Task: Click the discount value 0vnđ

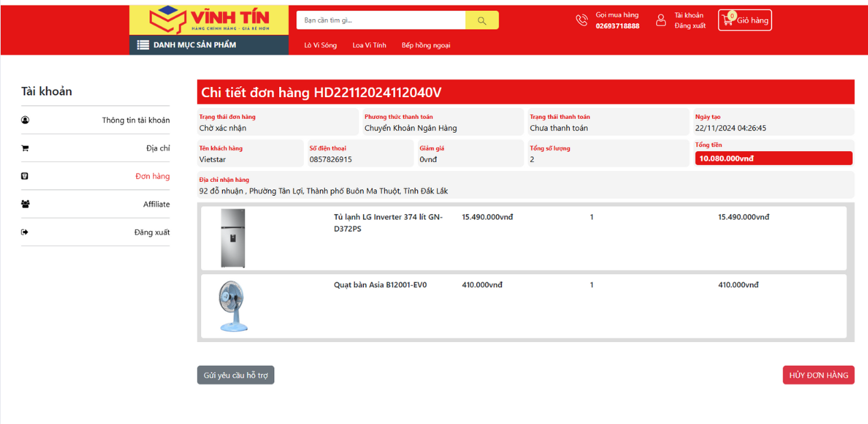Action: click(428, 159)
